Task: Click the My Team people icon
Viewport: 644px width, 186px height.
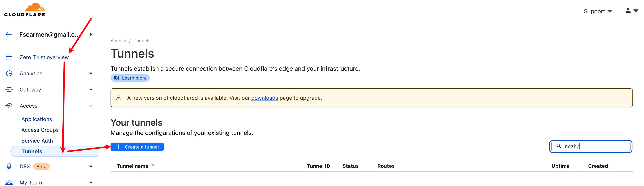Action: point(9,183)
